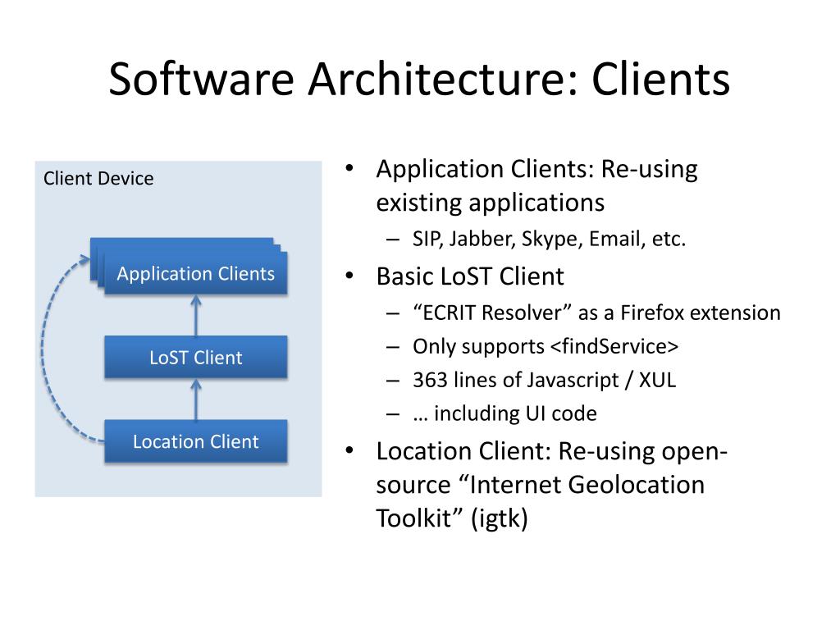Click the "LoST Client" box in diagram

click(195, 358)
